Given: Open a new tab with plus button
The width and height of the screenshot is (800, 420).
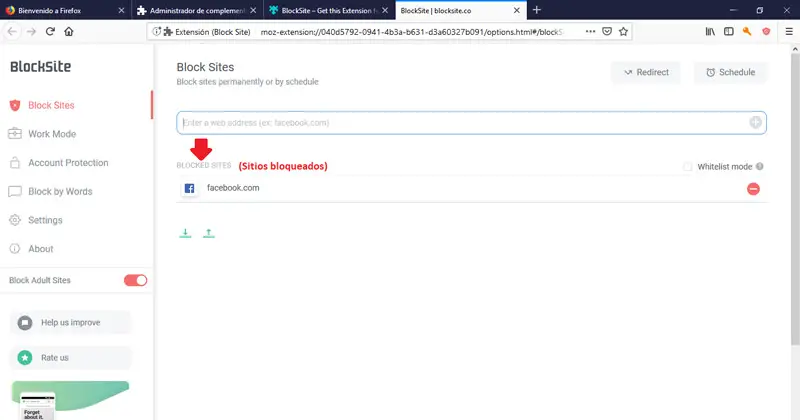Looking at the screenshot, I should coord(536,10).
